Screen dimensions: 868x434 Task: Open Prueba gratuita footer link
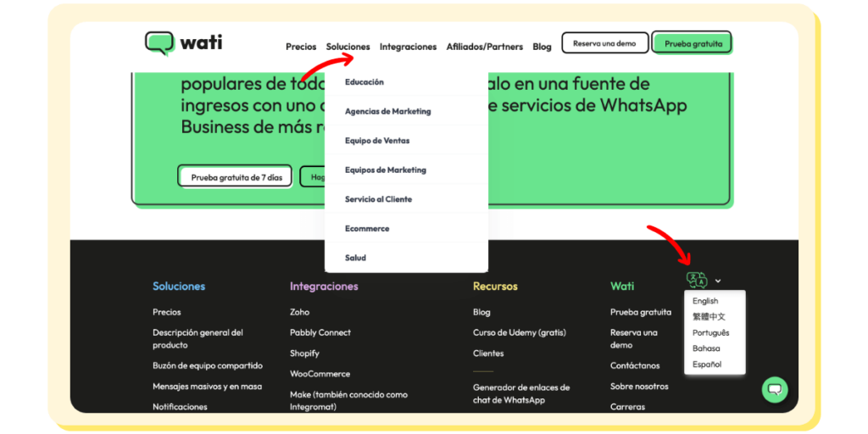641,312
